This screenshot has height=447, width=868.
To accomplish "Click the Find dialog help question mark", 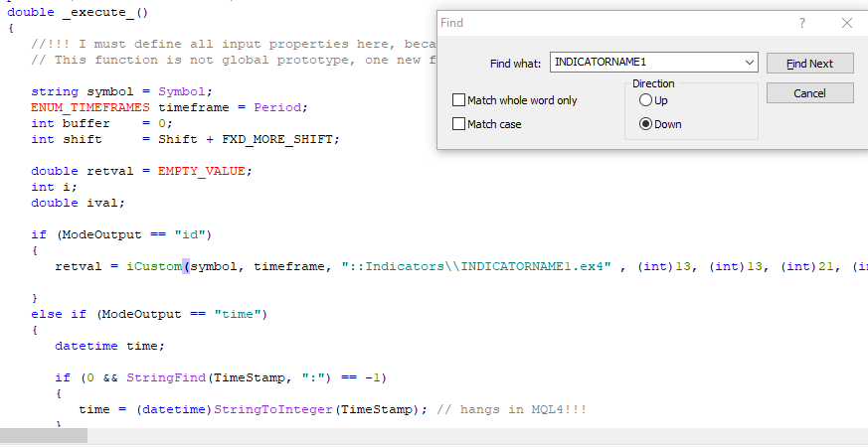I will (x=802, y=23).
